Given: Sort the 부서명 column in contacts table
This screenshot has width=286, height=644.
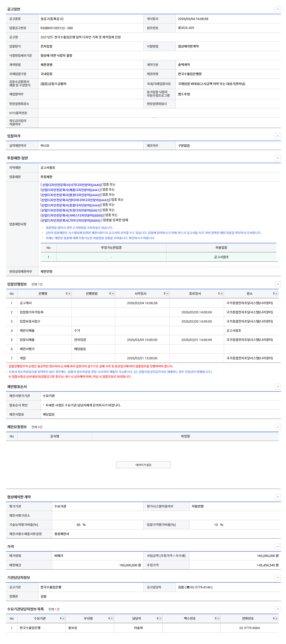Looking at the screenshot, I should 109,618.
